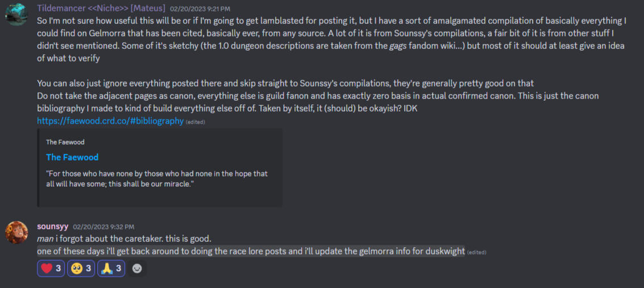The image size is (644, 288).
Task: Open the faewood.crd.co bibliography link
Action: (110, 121)
